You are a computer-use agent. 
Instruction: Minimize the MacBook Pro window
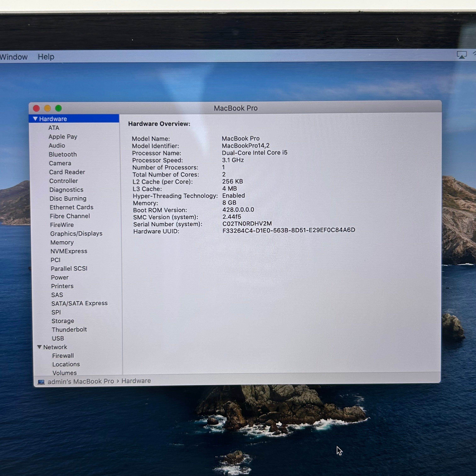[x=48, y=108]
